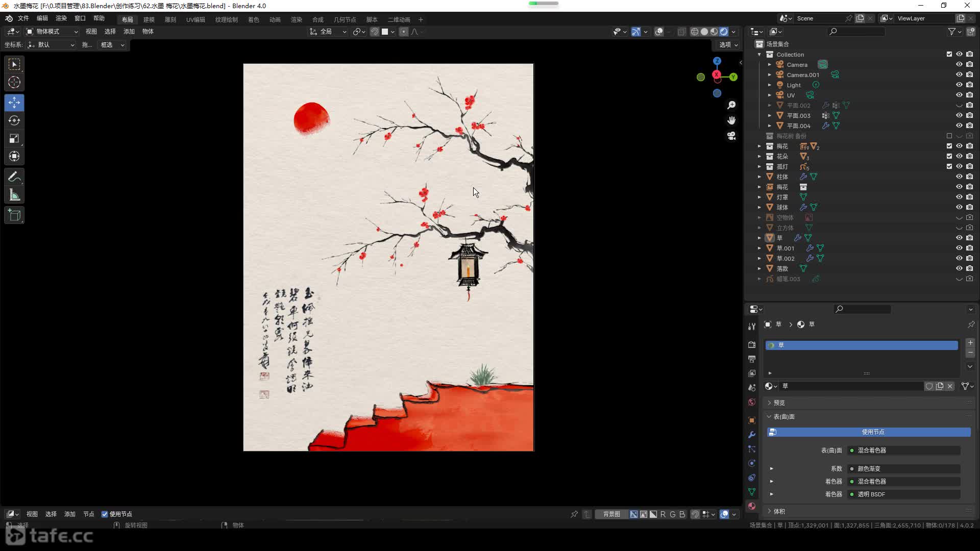
Task: Open the 文件 menu
Action: pos(23,18)
